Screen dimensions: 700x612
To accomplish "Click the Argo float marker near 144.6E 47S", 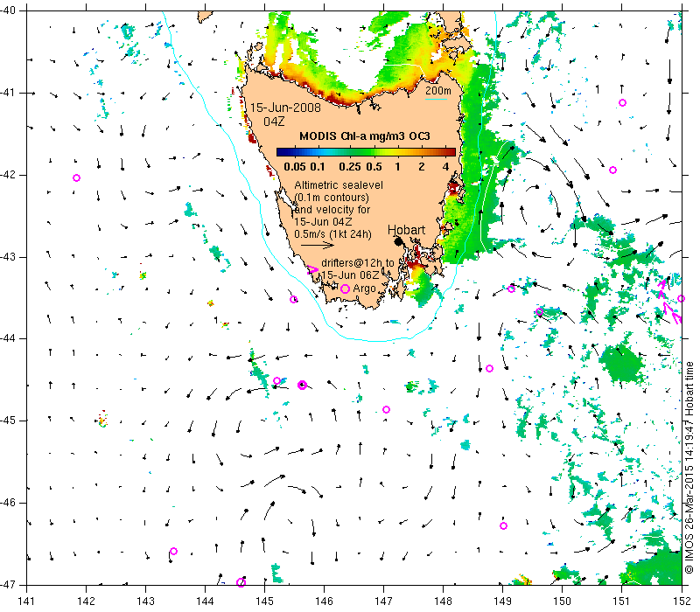I will click(x=241, y=582).
